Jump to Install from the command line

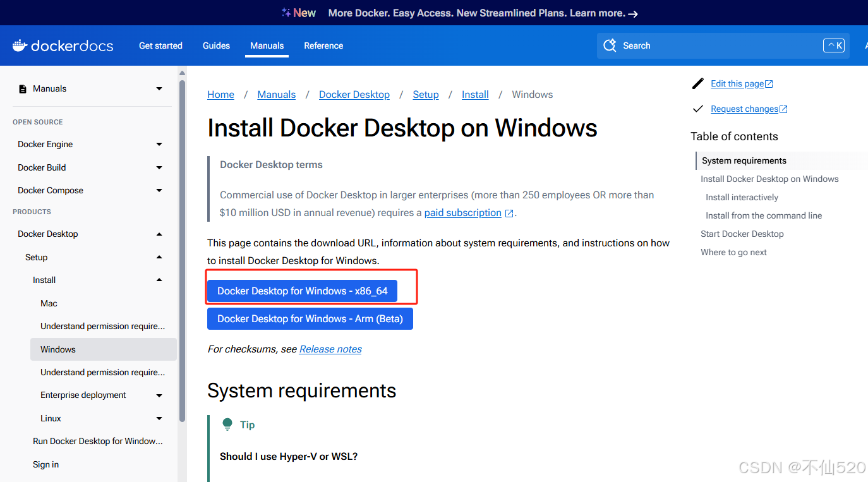764,215
